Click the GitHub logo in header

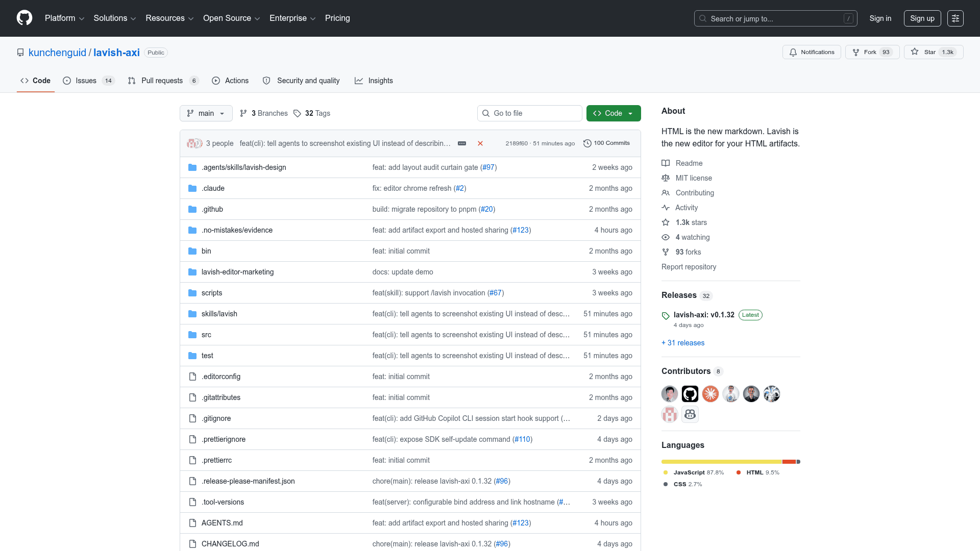point(24,18)
